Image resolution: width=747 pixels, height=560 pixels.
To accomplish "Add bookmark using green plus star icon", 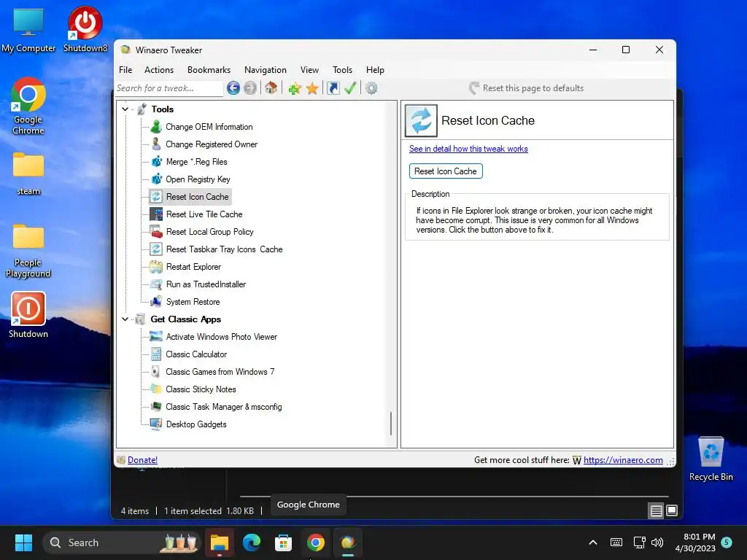I will (x=295, y=88).
